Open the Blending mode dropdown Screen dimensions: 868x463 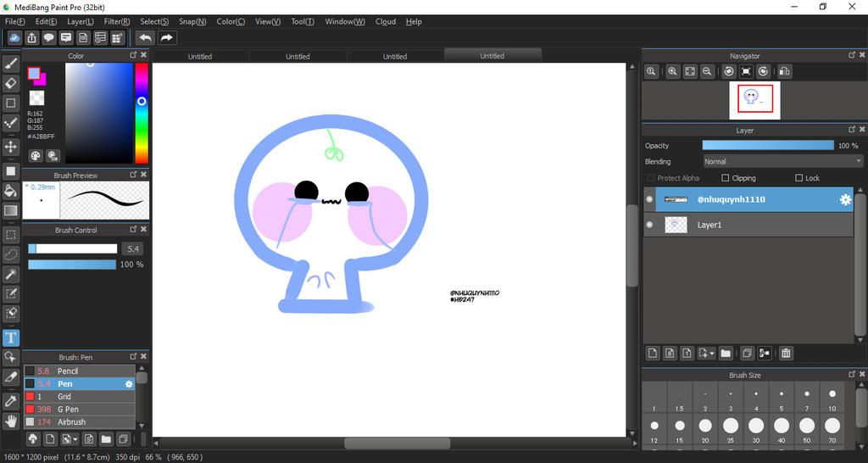point(782,162)
